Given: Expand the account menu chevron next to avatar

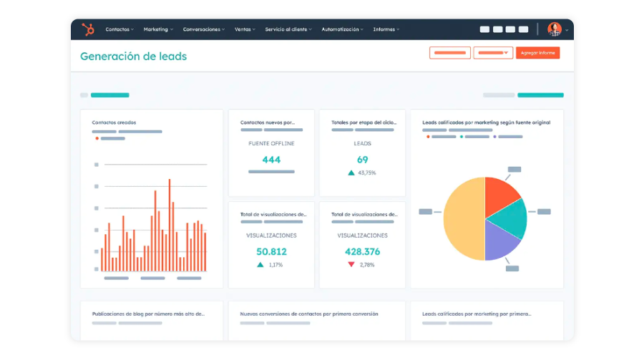Looking at the screenshot, I should (567, 30).
